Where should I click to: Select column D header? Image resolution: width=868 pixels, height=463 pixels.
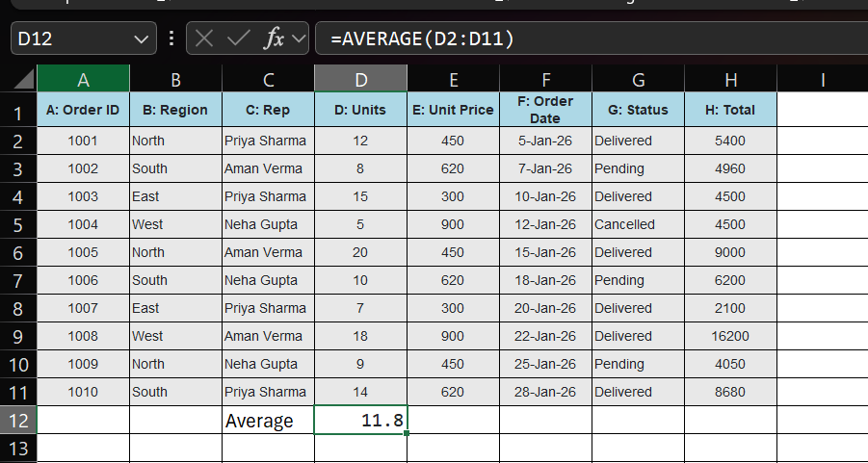[x=360, y=80]
